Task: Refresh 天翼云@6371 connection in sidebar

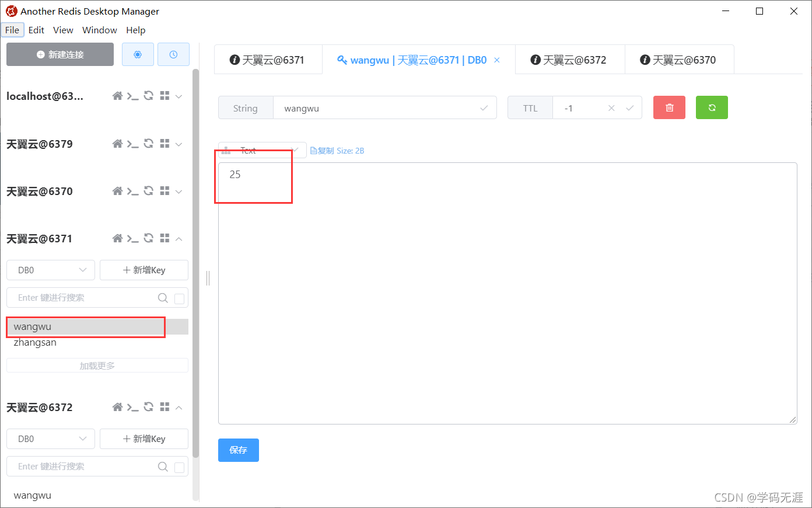Action: [149, 238]
